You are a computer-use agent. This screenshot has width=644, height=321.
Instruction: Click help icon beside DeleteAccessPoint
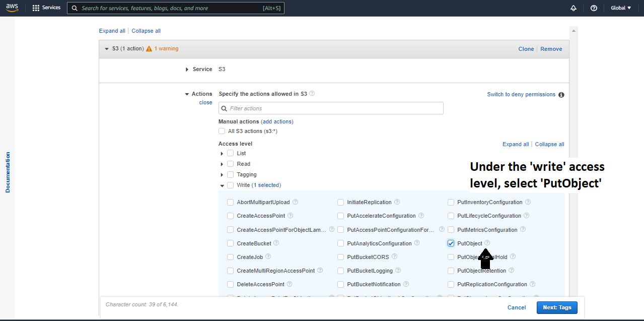coord(290,284)
